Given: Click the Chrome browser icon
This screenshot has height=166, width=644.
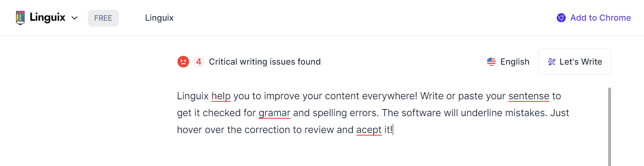Looking at the screenshot, I should [x=561, y=18].
